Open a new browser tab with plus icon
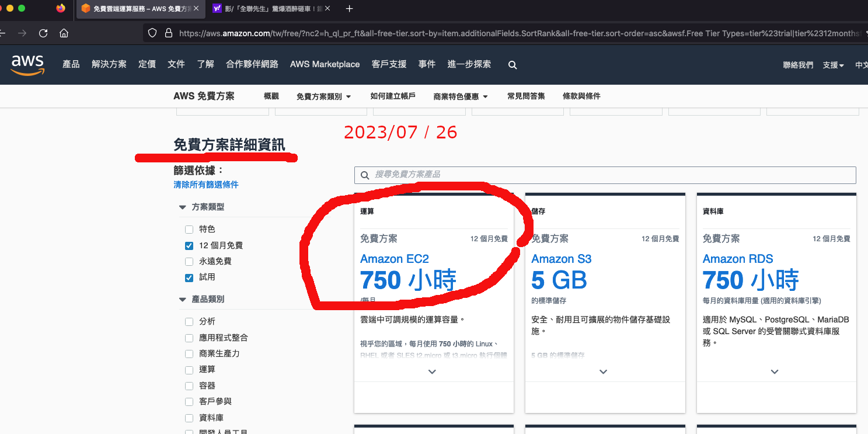 coord(349,9)
